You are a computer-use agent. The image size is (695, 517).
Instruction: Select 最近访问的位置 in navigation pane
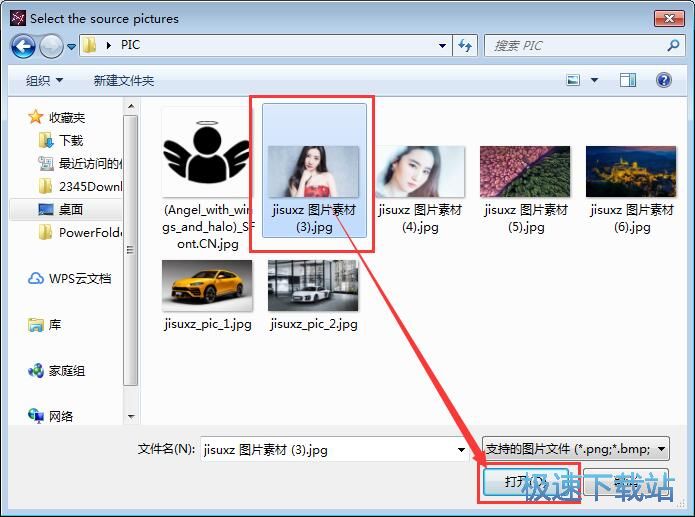tap(90, 164)
